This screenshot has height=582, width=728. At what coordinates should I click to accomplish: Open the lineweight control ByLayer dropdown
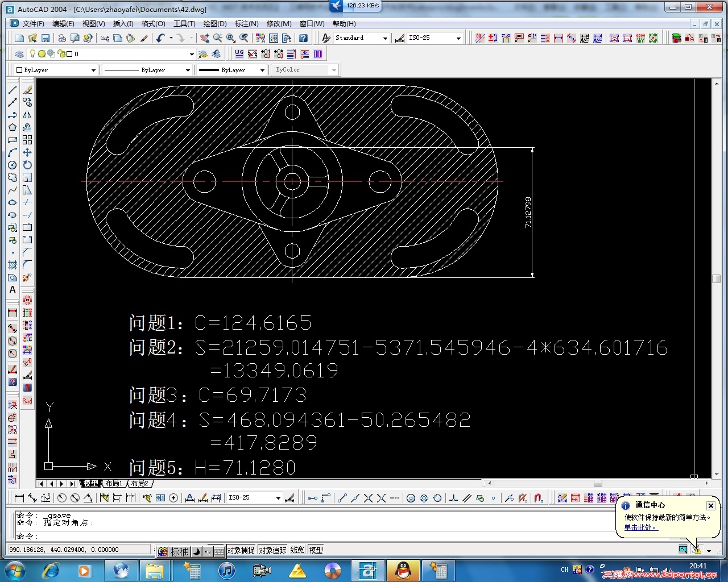262,70
